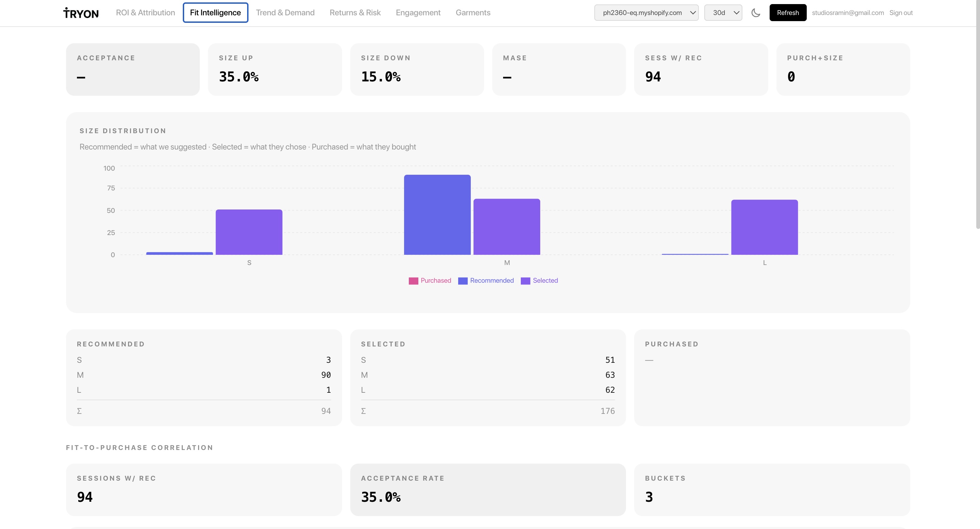Click Selected S value 51
The height and width of the screenshot is (529, 980).
610,360
